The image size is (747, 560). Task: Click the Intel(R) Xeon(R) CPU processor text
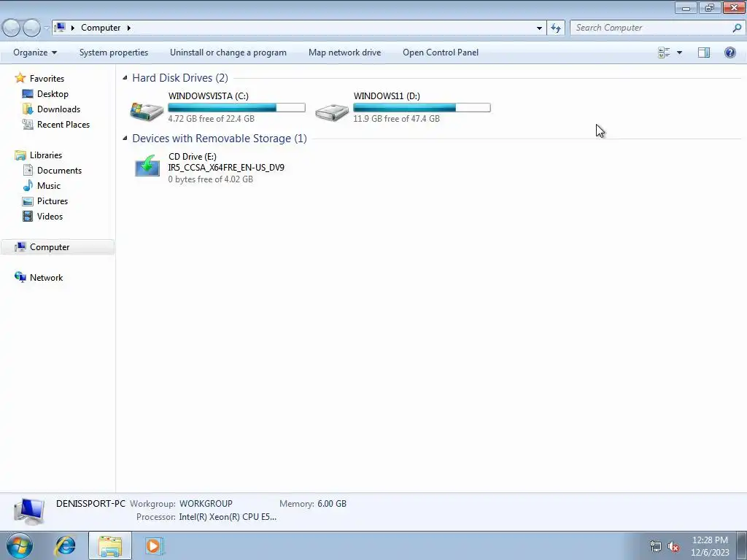click(228, 517)
